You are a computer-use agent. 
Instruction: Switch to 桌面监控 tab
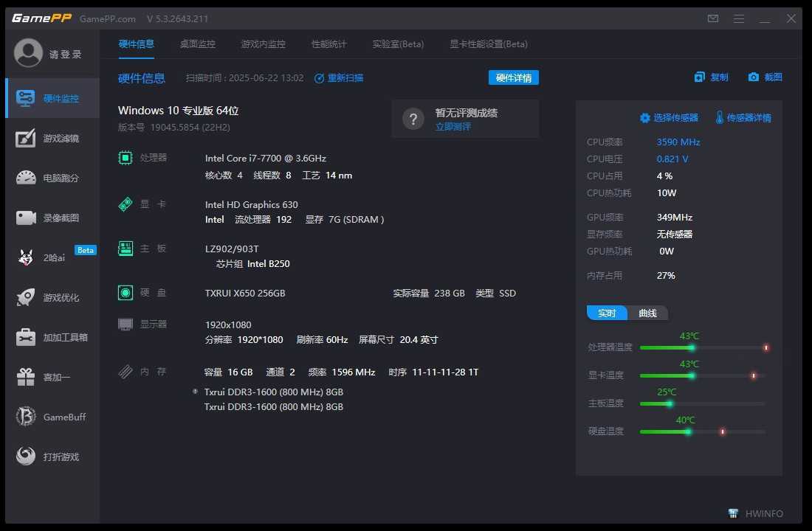click(x=197, y=44)
